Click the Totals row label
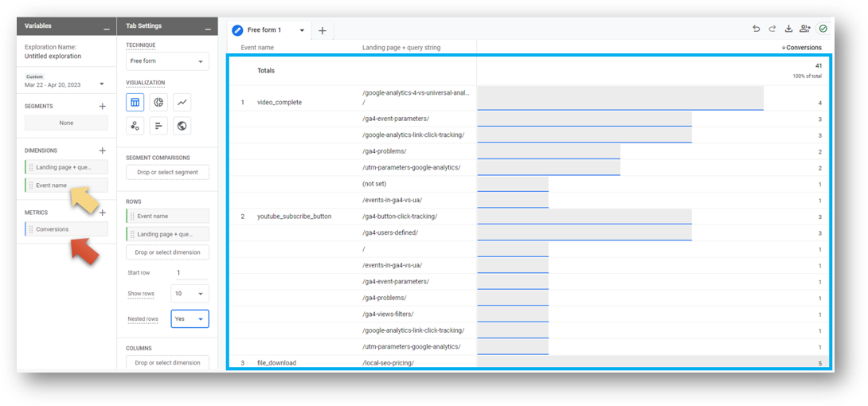This screenshot has width=868, height=406. [266, 71]
